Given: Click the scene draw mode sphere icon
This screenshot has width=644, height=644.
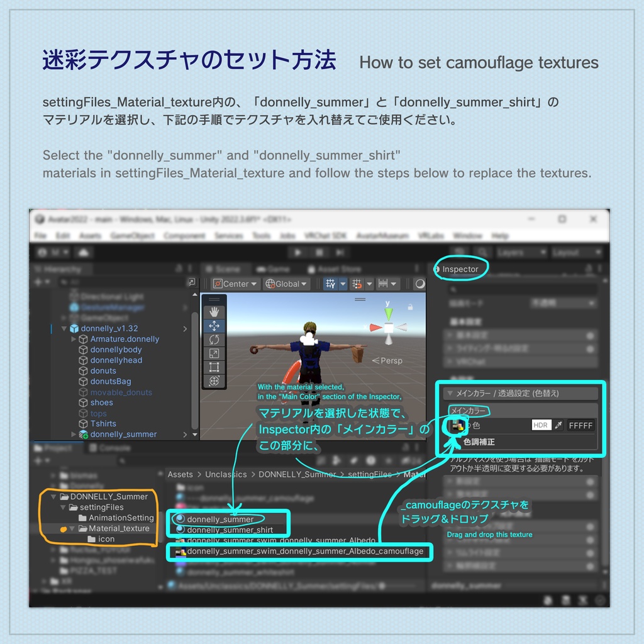Looking at the screenshot, I should pyautogui.click(x=419, y=284).
